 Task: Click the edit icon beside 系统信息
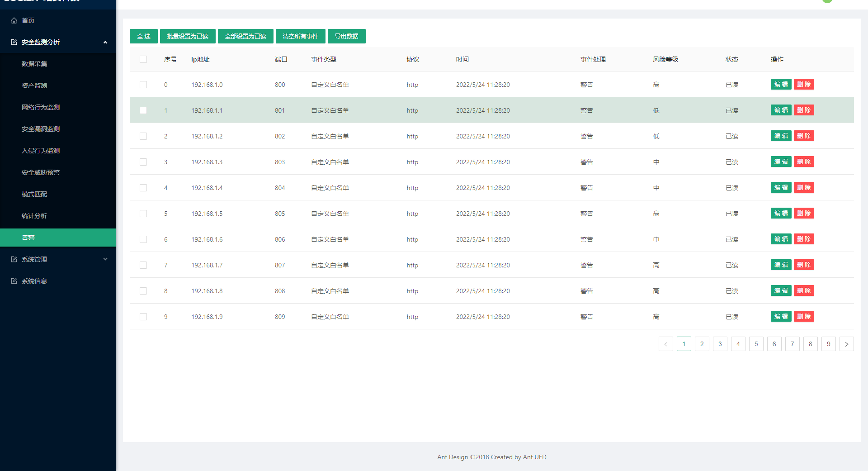14,281
